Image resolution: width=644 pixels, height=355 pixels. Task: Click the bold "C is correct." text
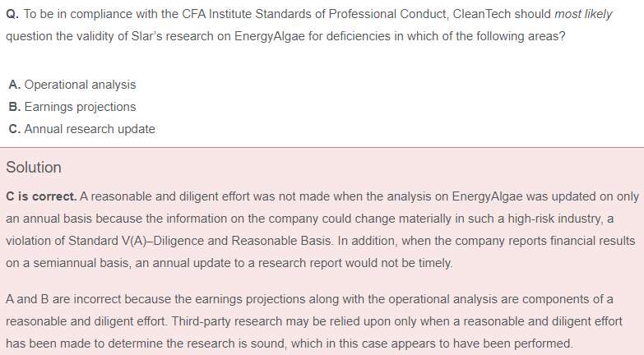(x=41, y=196)
